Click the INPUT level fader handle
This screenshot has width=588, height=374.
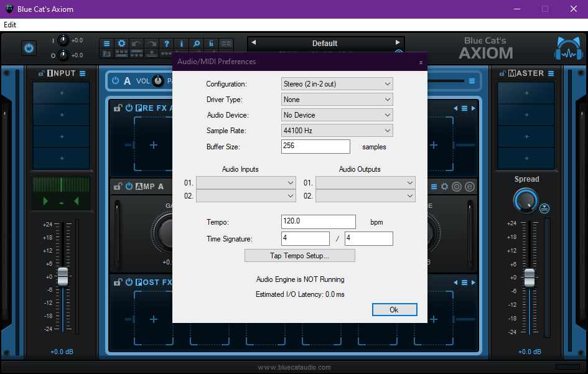pyautogui.click(x=63, y=276)
